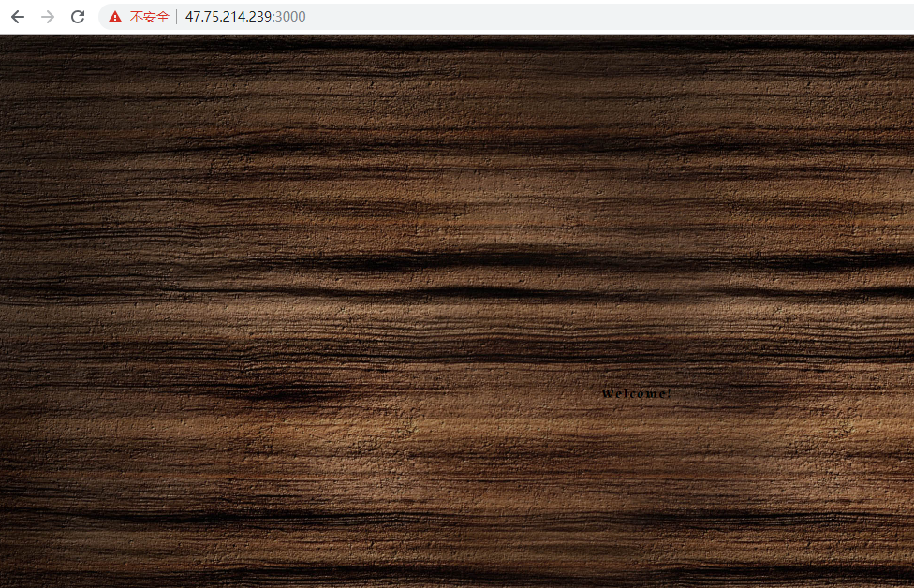Click the exclamation mark ending Welcome!
The width and height of the screenshot is (914, 588).
pos(669,393)
